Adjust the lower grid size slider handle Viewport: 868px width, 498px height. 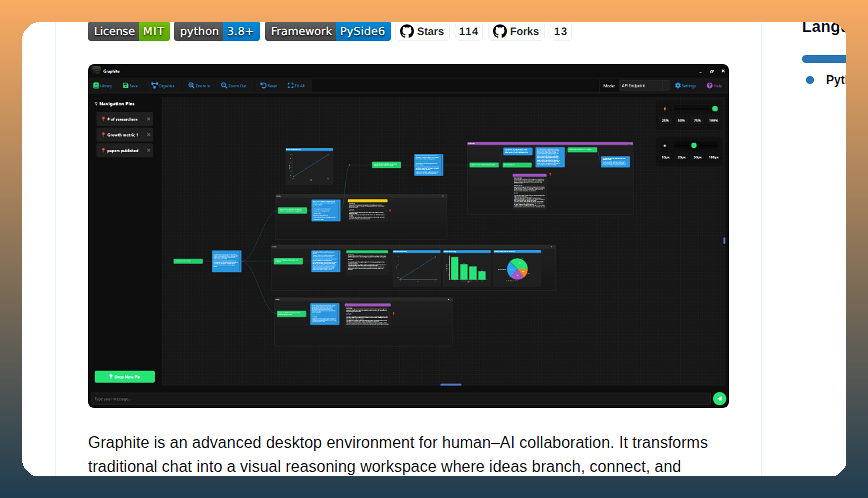(694, 146)
